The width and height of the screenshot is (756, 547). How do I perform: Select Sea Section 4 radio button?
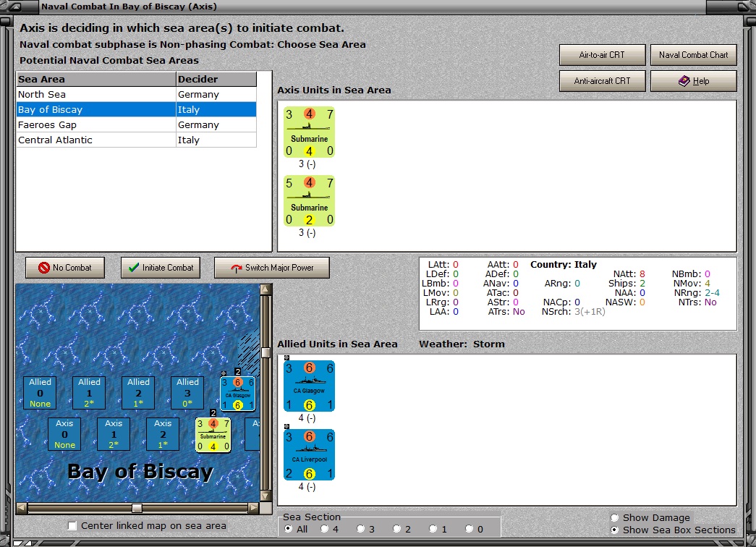[x=325, y=529]
